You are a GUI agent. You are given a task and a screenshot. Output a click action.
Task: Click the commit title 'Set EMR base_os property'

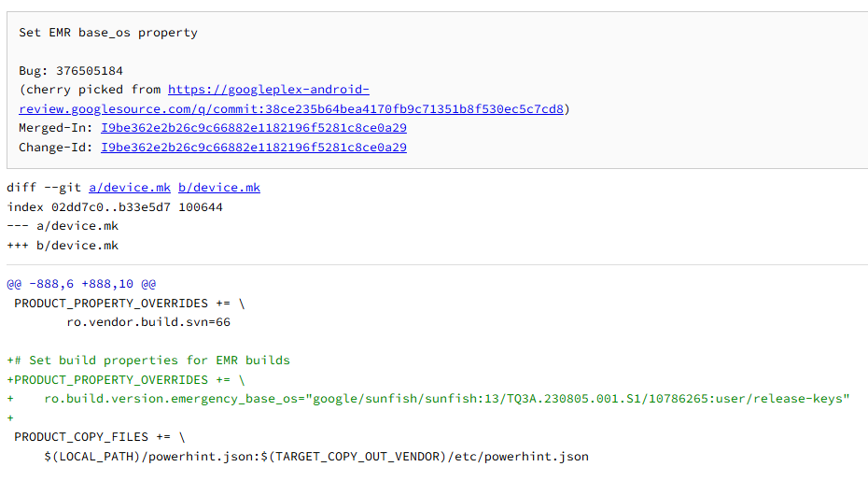point(108,33)
